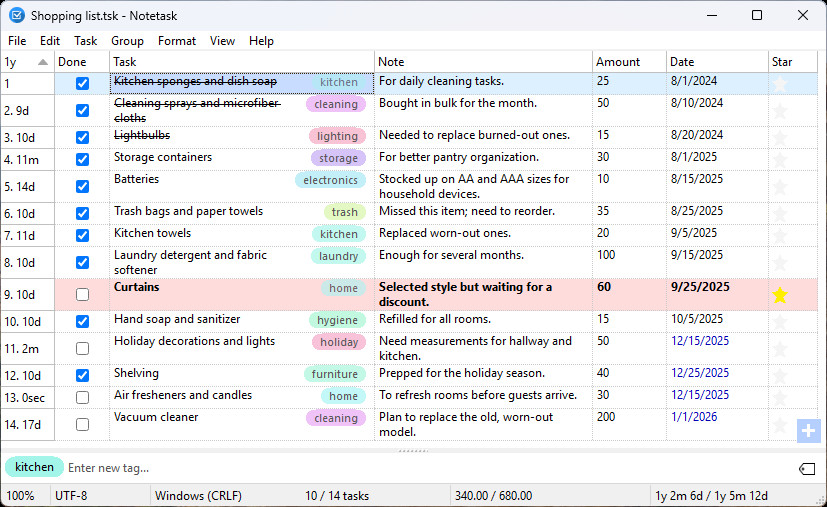Click the holiday tag
Screen dimensions: 827x507
pos(339,342)
